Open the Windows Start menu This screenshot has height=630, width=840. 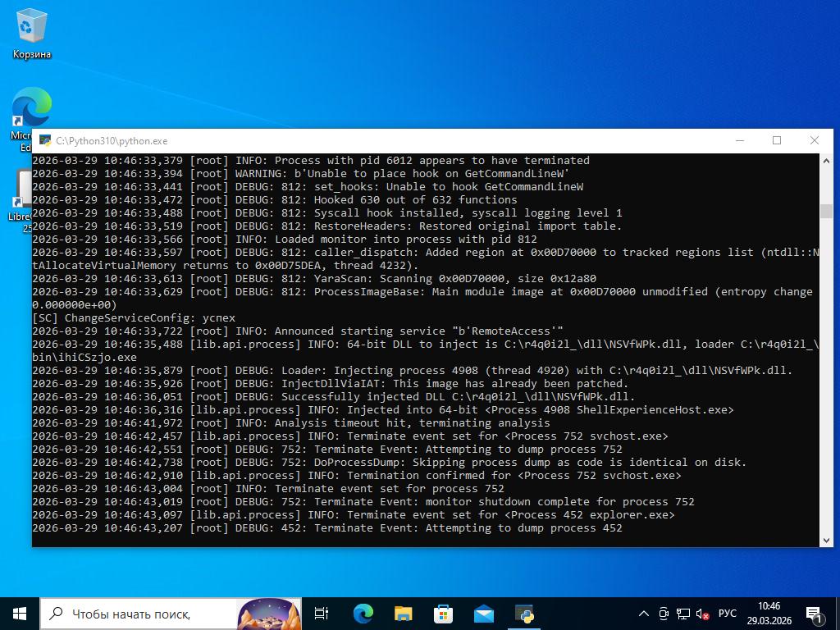click(20, 614)
